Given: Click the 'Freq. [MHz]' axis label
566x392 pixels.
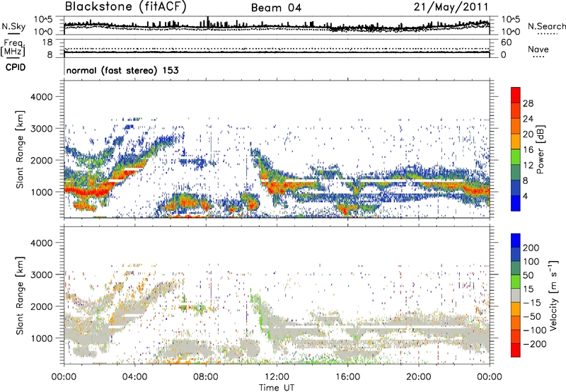Looking at the screenshot, I should click(13, 47).
